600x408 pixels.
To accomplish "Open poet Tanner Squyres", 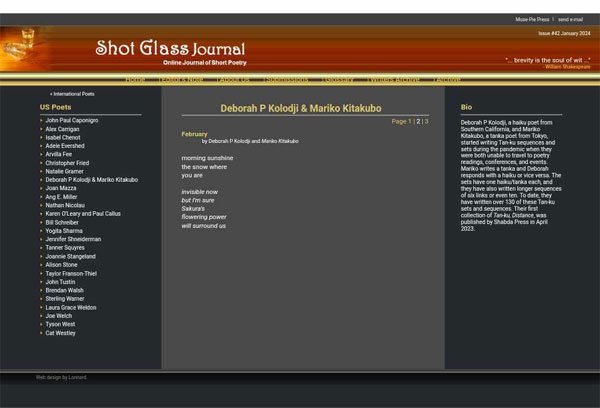I will (65, 248).
